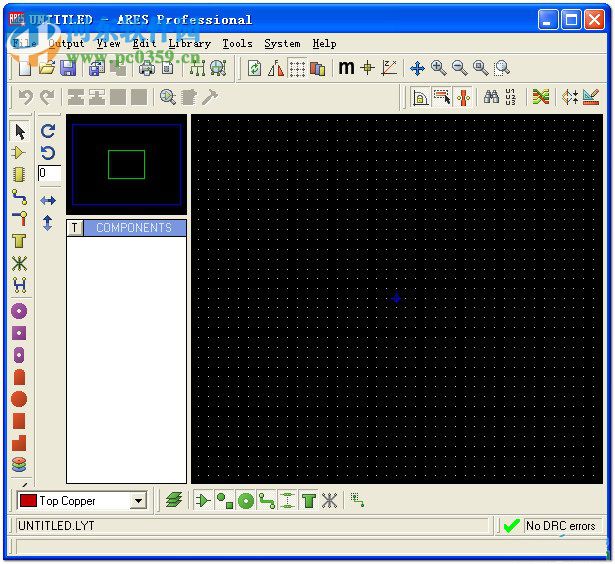Toggle metric units m button
Screen dimensions: 615x564
(346, 68)
